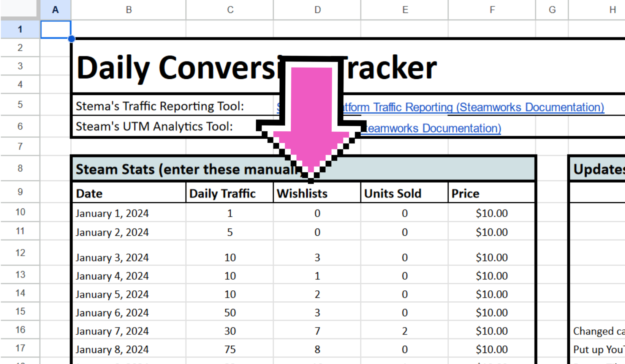Select Wishlists value 8 for January 8
Image resolution: width=625 pixels, height=364 pixels.
tap(317, 349)
